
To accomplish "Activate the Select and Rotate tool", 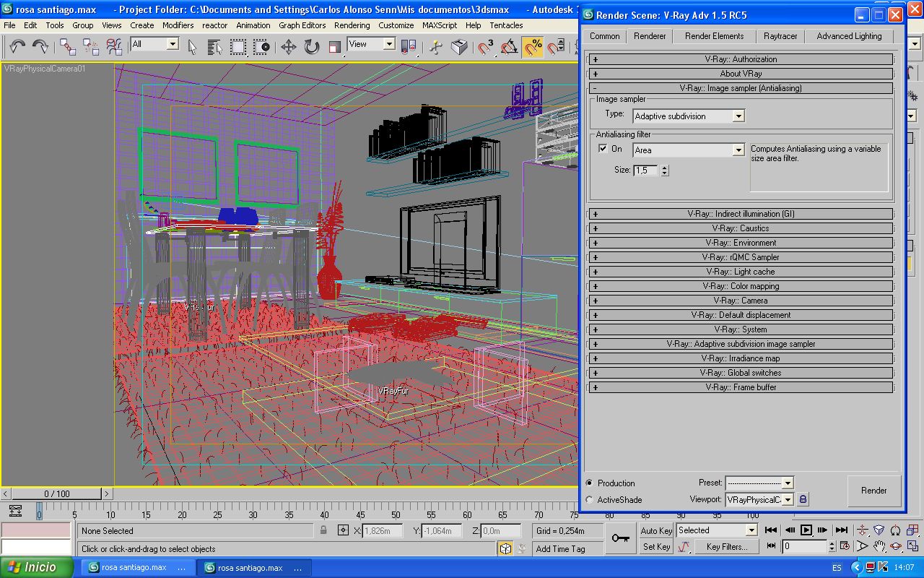I will pyautogui.click(x=312, y=47).
